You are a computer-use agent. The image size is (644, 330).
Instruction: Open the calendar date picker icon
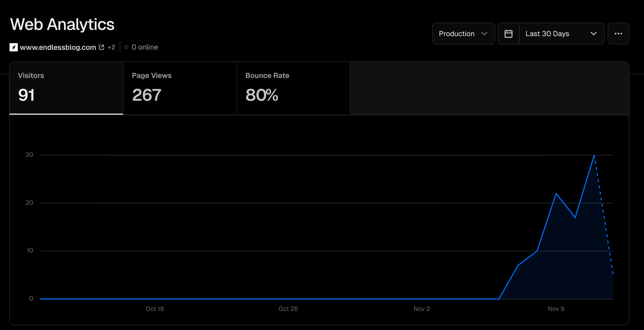pyautogui.click(x=508, y=34)
